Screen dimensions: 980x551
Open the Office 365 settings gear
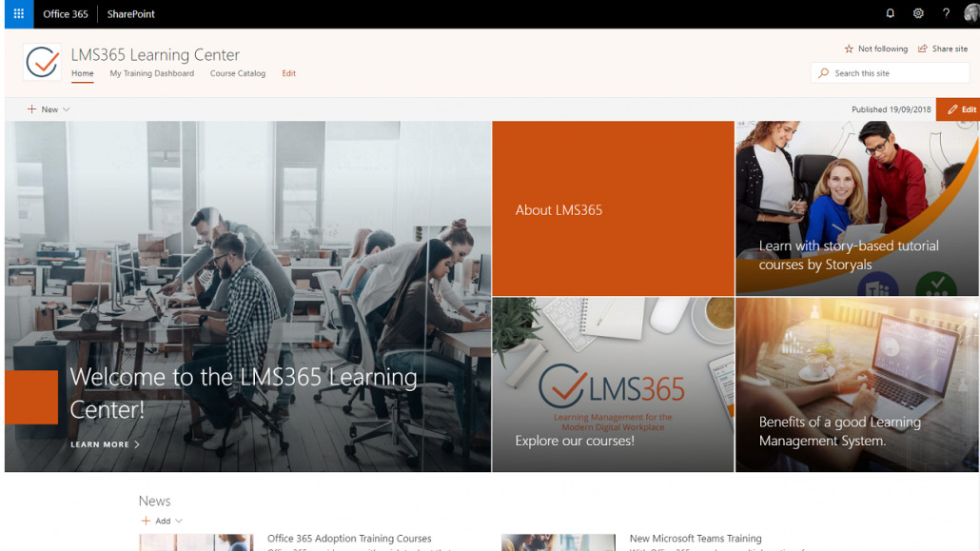point(917,12)
